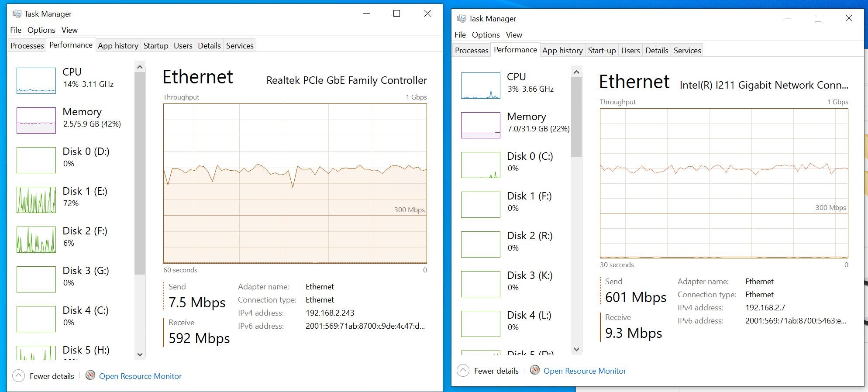This screenshot has height=392, width=868.
Task: Collapse with Fewer details chevron, left window
Action: [19, 376]
